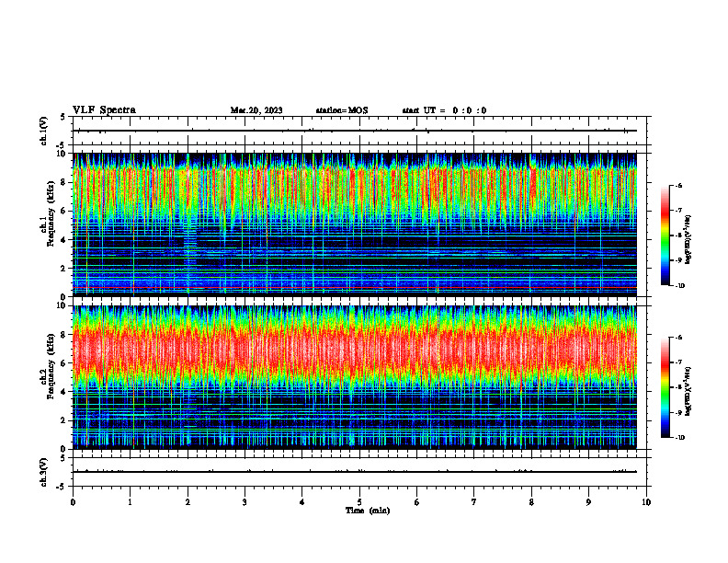Click time-axis tick label "6"

point(417,502)
